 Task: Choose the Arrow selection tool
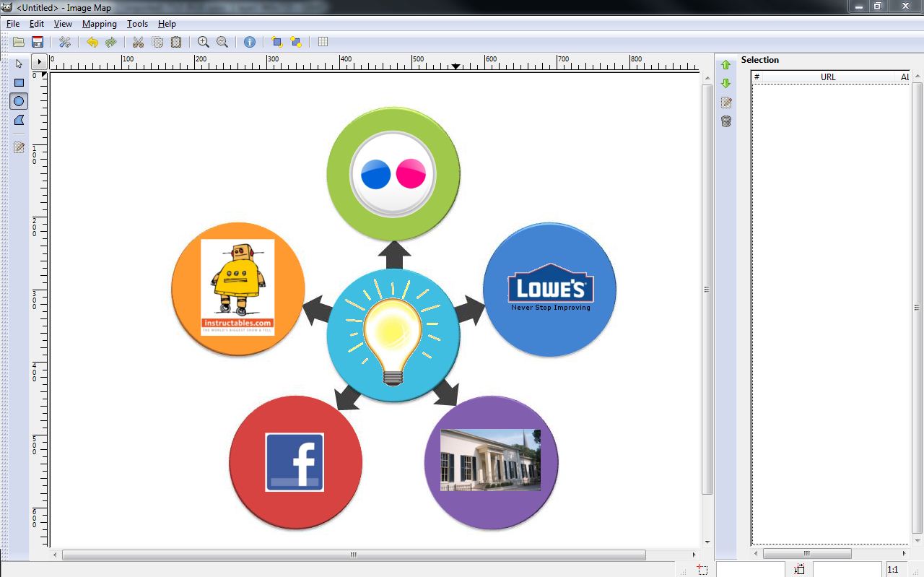click(x=19, y=64)
